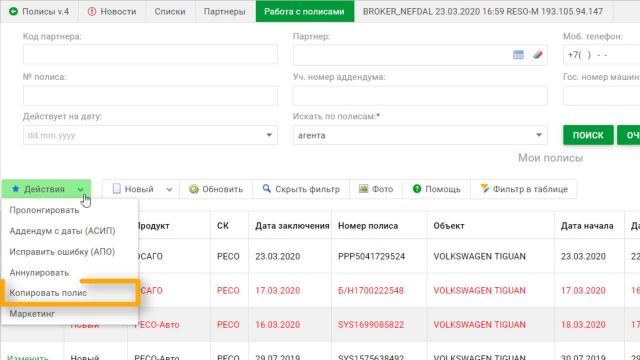The width and height of the screenshot is (640, 360).
Task: Focus the Код партнера input field
Action: coord(150,54)
